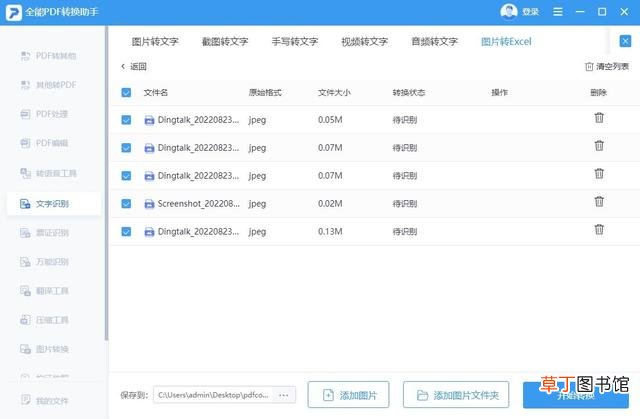Click the 文件大小 column header

coord(334,93)
